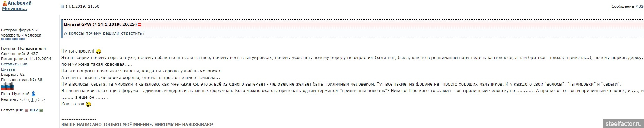This screenshot has width=644, height=128.
Task: Click the blue male gender icon
Action: 33,94
